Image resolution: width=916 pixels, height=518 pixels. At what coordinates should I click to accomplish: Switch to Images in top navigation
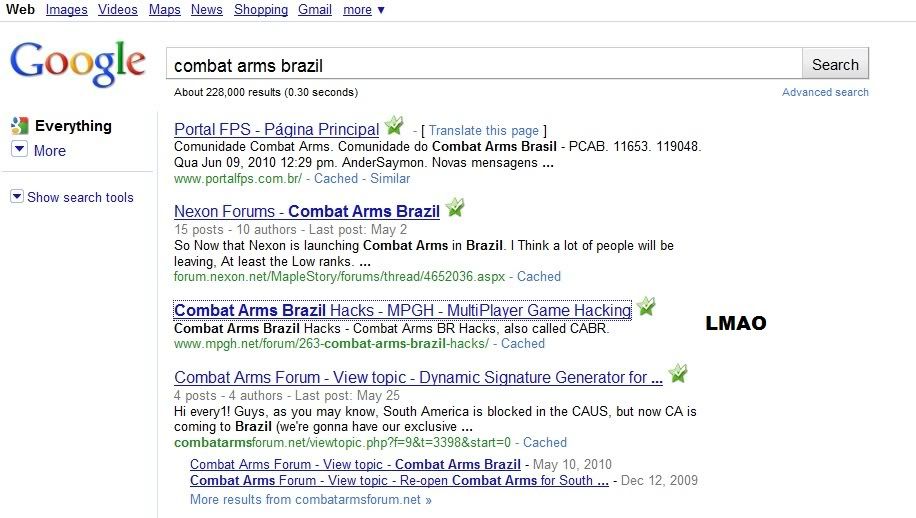click(66, 10)
